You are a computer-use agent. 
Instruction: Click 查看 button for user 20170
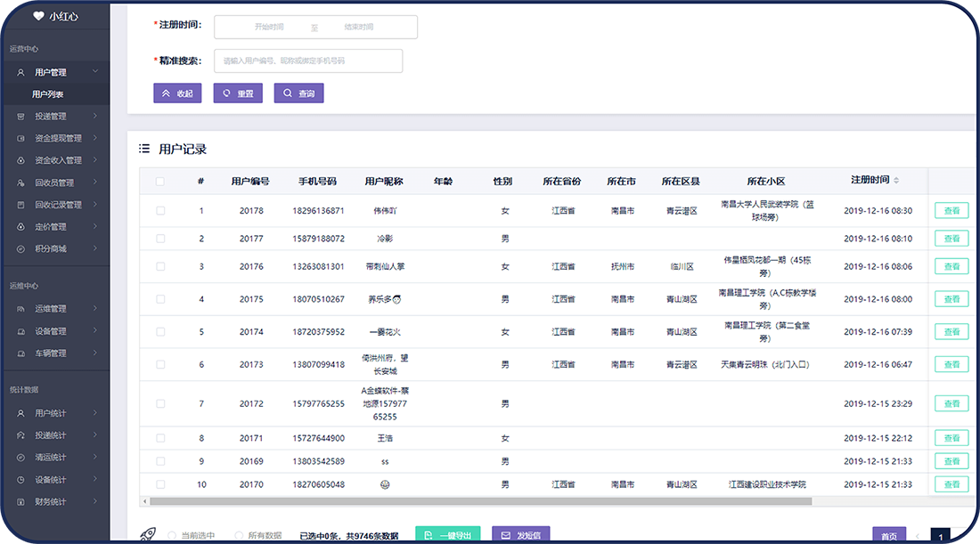pos(951,484)
